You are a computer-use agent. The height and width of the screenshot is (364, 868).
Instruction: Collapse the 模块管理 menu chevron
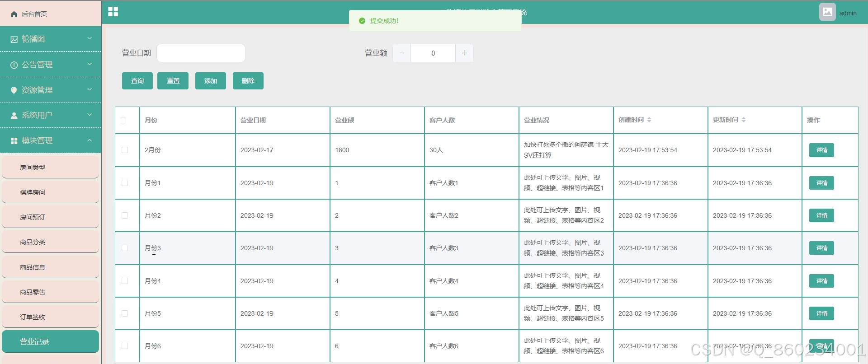(90, 140)
